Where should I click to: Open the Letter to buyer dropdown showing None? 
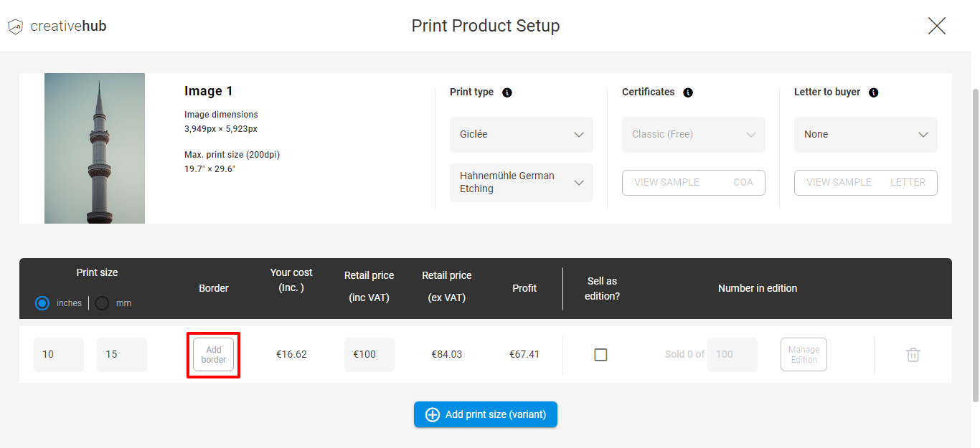(865, 134)
